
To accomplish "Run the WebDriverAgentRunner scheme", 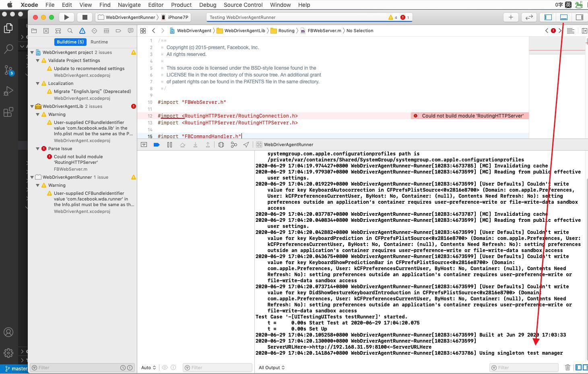I will (x=66, y=17).
